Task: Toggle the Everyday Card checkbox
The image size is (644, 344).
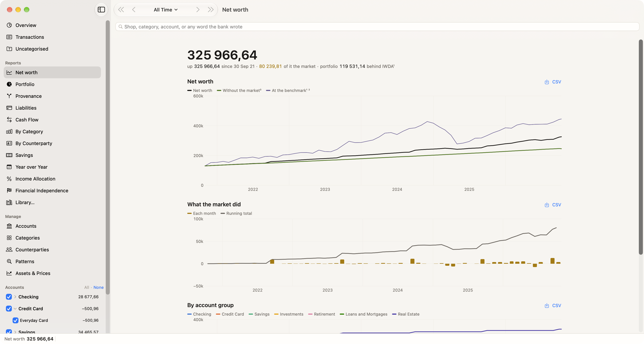Action: coord(15,320)
